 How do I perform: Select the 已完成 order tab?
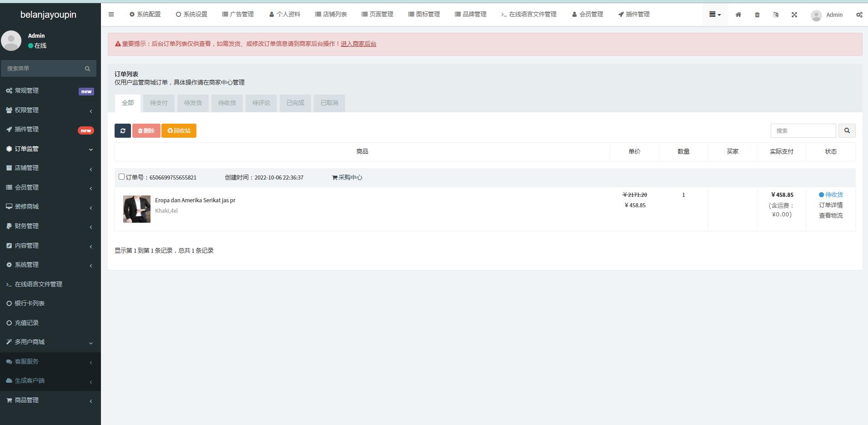tap(295, 103)
